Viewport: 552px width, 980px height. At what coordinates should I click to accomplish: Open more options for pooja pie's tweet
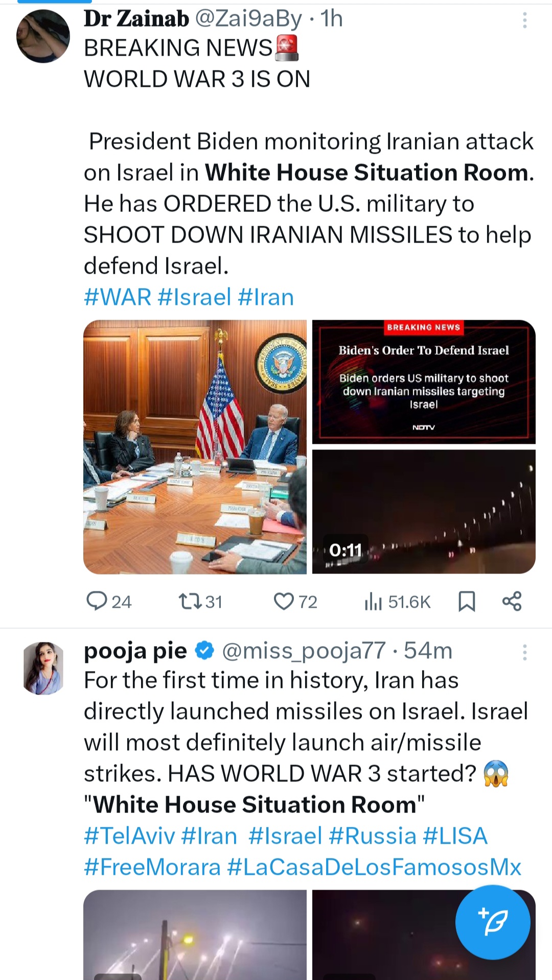[524, 652]
